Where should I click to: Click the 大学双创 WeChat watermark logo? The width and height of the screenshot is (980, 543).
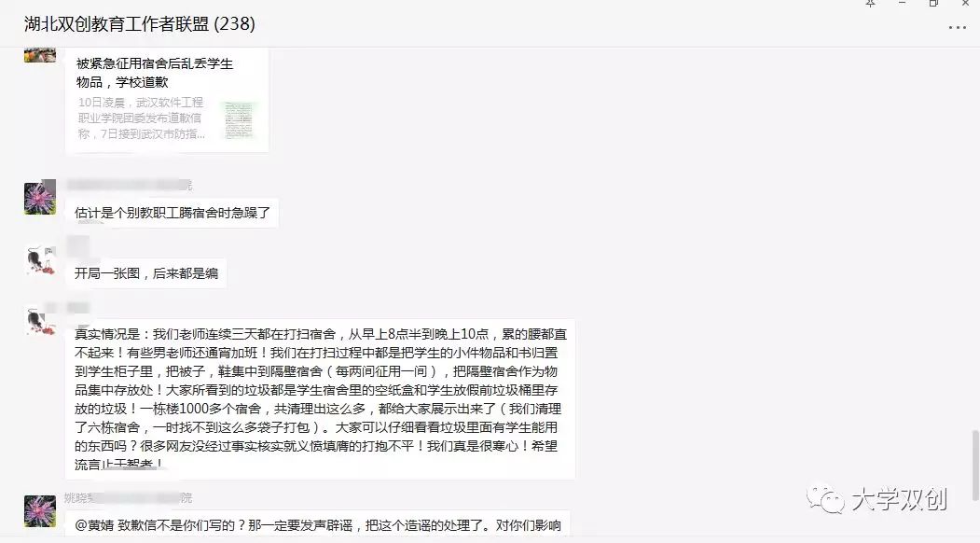(876, 499)
